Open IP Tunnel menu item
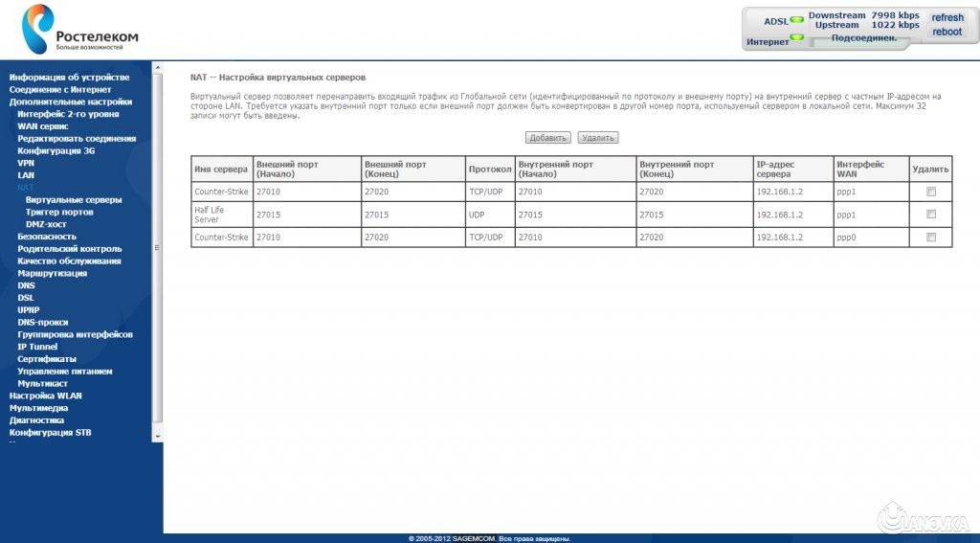Image resolution: width=980 pixels, height=543 pixels. click(x=37, y=347)
